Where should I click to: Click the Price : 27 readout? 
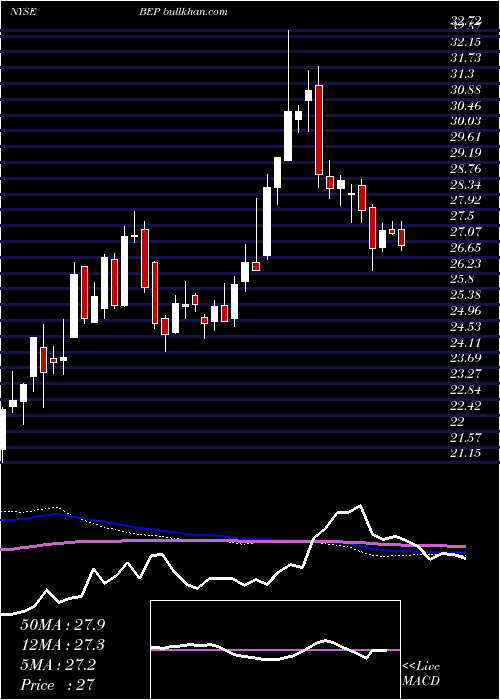click(x=58, y=685)
